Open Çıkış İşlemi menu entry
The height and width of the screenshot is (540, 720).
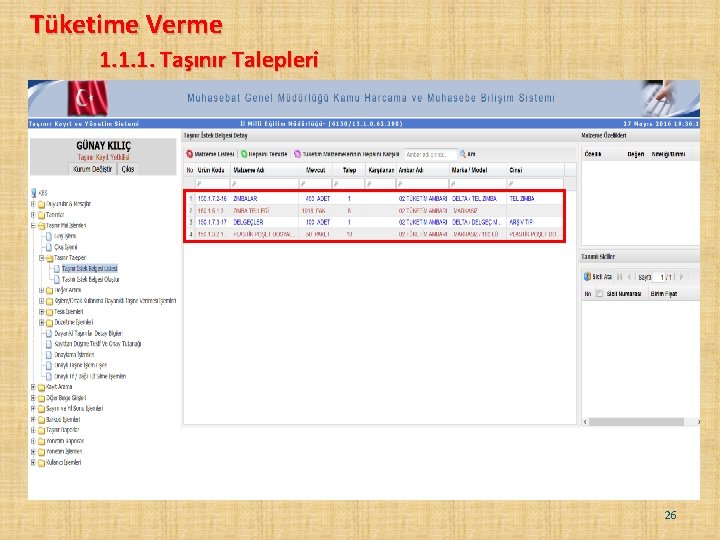66,247
